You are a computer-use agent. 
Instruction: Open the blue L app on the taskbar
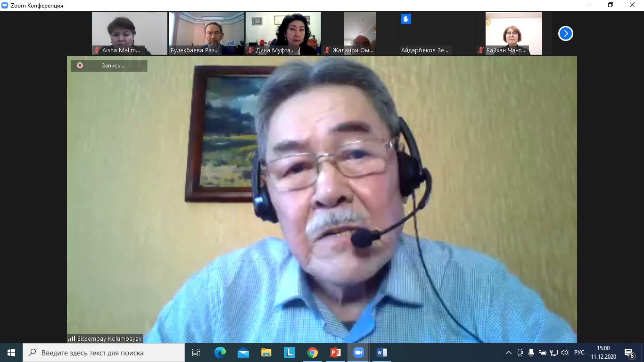click(x=289, y=353)
